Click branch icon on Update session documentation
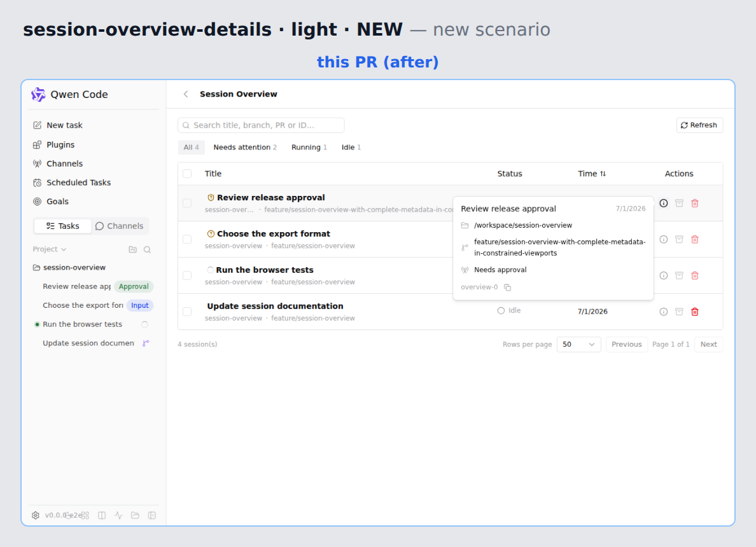The width and height of the screenshot is (756, 547). pos(146,343)
